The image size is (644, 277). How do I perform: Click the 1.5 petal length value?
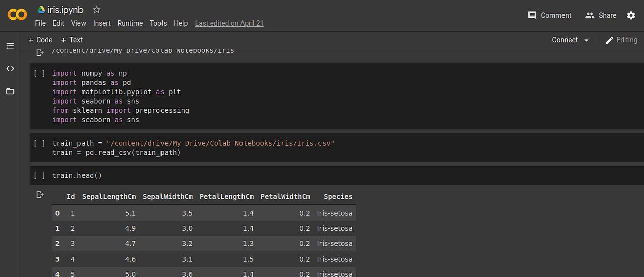coord(248,259)
